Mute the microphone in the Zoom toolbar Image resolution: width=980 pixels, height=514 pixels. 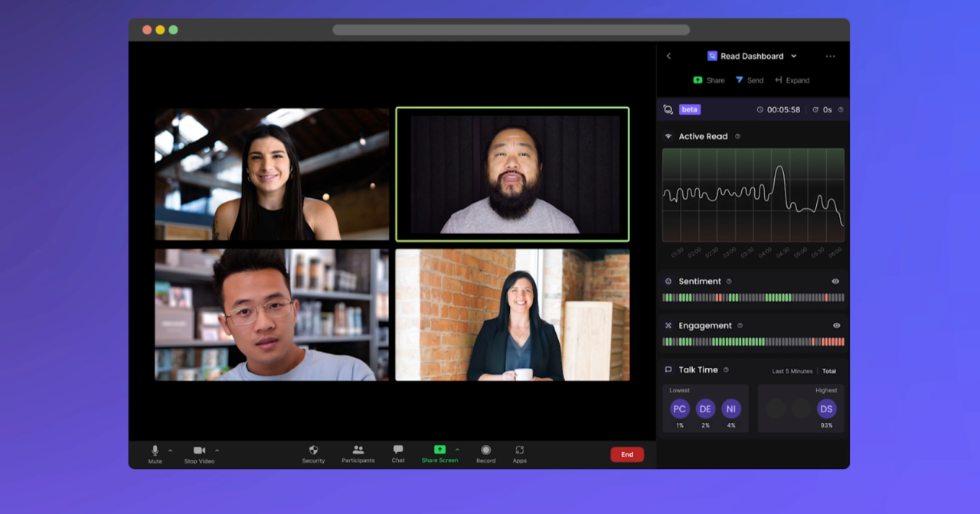(155, 451)
